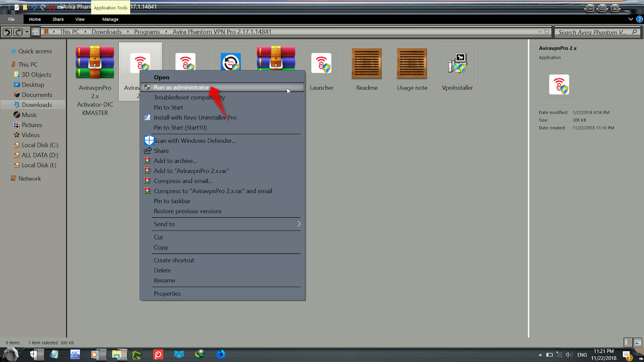This screenshot has height=362, width=644.
Task: Click the Windows Defender shield icon in context menu
Action: 149,140
